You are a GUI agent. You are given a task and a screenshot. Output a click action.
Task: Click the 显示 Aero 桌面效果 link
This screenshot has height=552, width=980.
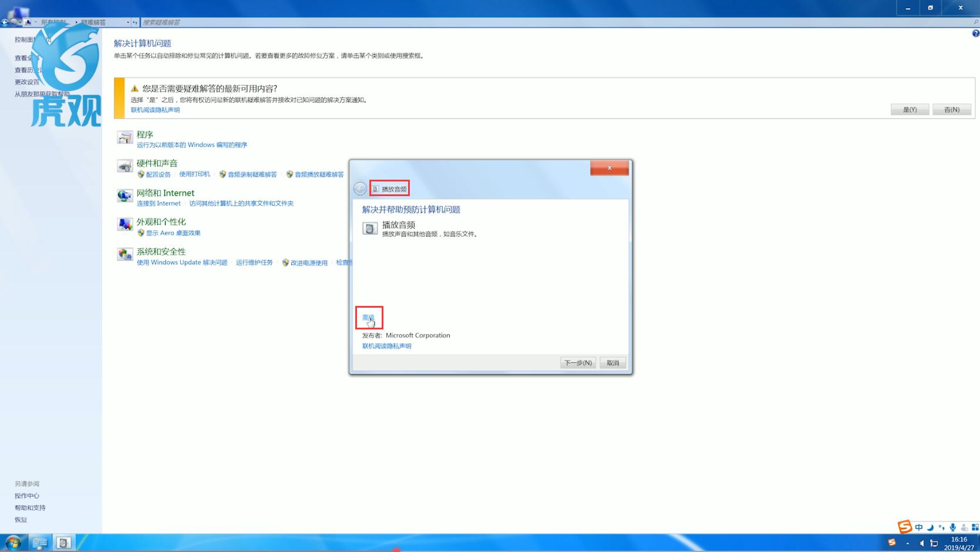pos(173,233)
